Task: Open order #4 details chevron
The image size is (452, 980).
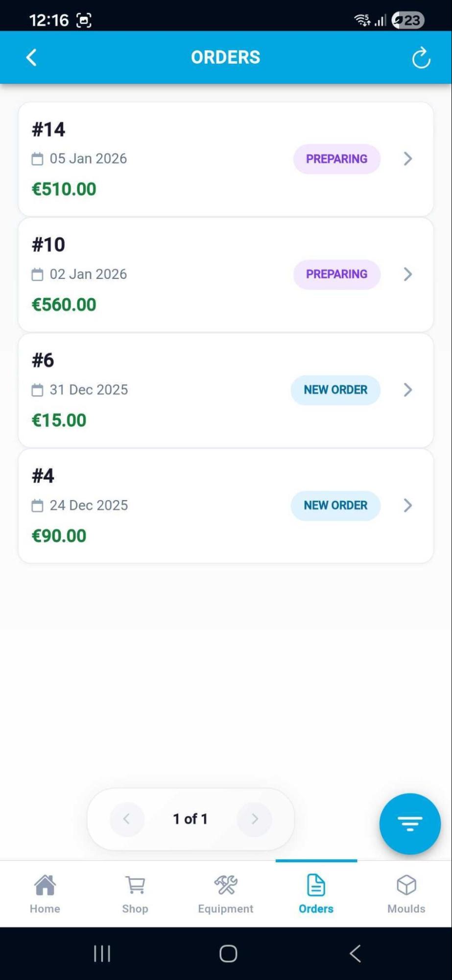Action: pos(407,505)
